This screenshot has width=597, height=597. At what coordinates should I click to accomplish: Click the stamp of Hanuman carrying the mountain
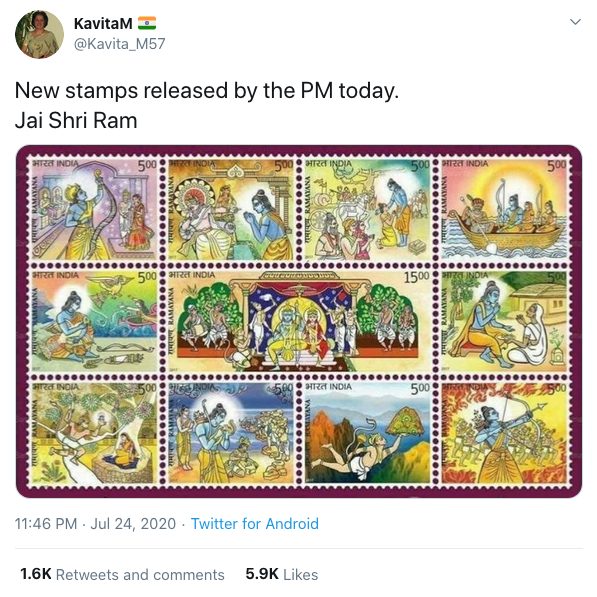click(368, 433)
